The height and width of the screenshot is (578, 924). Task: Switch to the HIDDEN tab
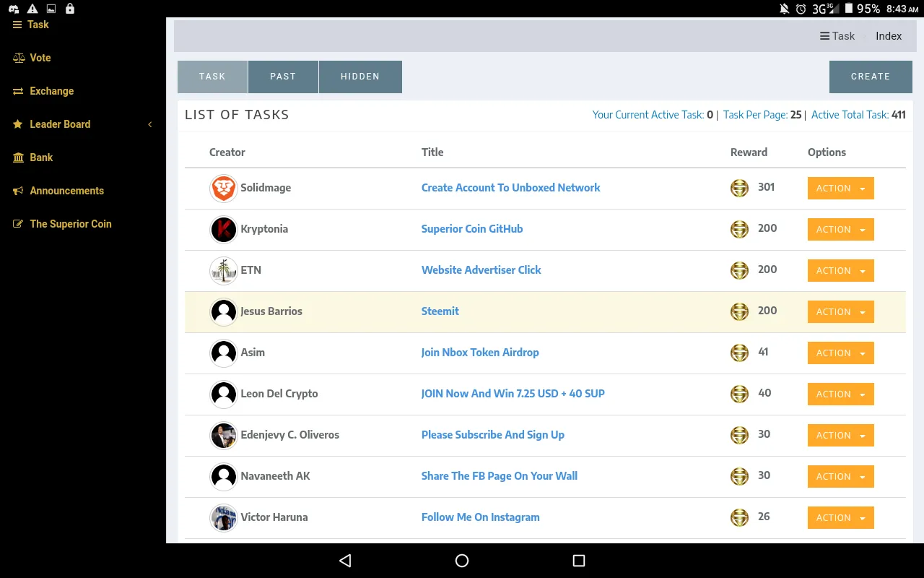pyautogui.click(x=360, y=77)
